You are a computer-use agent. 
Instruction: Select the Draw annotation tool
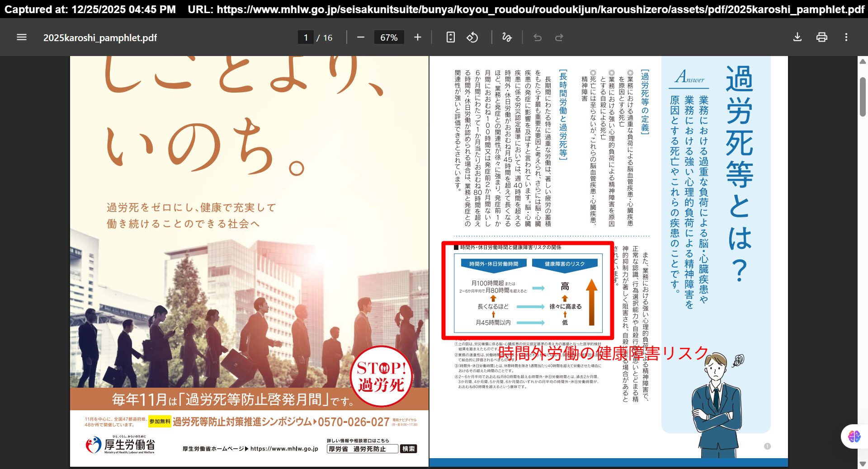point(507,38)
